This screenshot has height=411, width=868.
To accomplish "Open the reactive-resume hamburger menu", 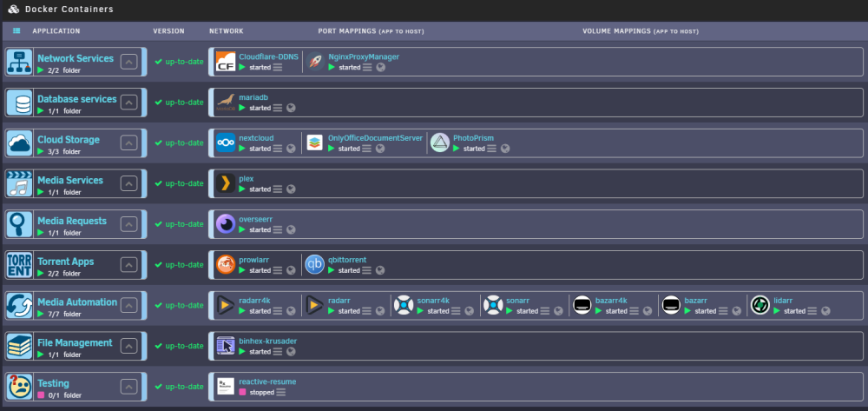I will pos(281,392).
